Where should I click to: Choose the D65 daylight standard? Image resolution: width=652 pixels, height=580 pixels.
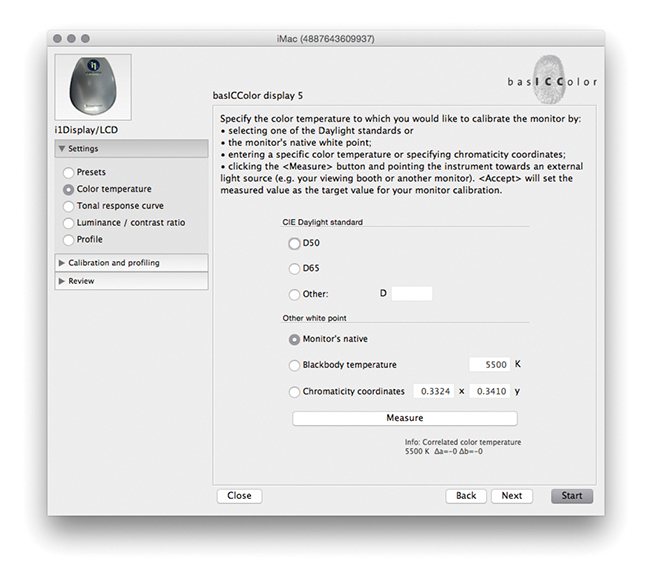[294, 269]
